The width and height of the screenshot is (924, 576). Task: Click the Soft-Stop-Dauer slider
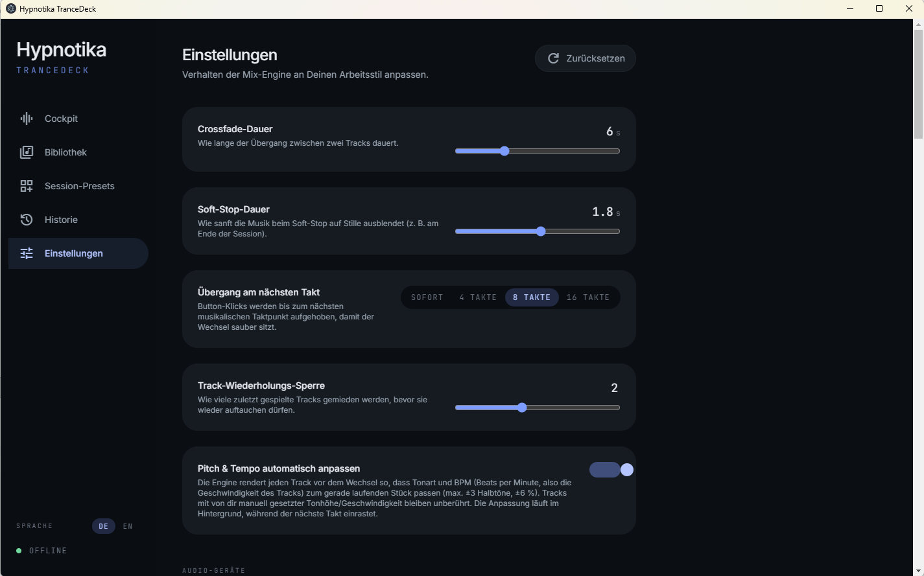[x=538, y=231]
